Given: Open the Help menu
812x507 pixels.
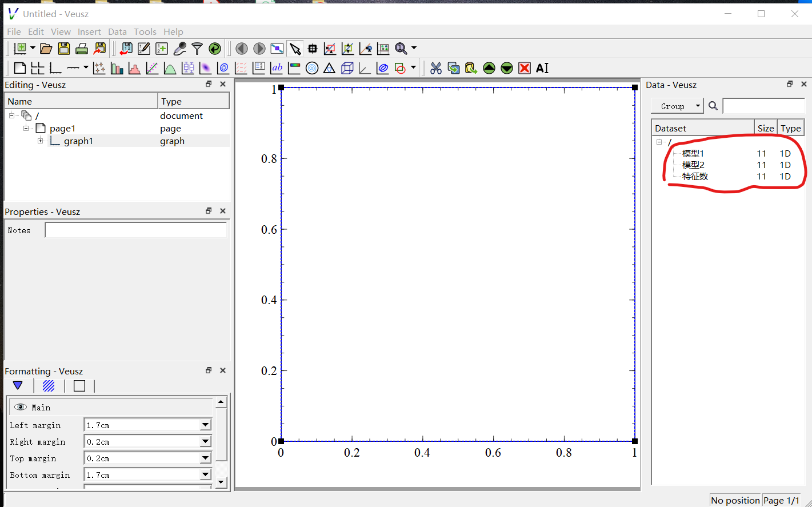Looking at the screenshot, I should [x=173, y=32].
